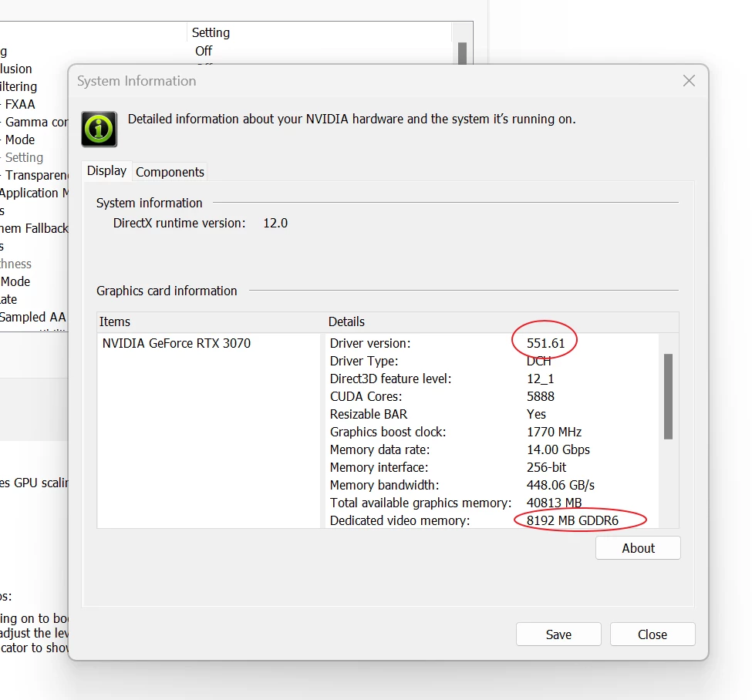752x700 pixels.
Task: Click the Details column header
Action: tap(346, 321)
